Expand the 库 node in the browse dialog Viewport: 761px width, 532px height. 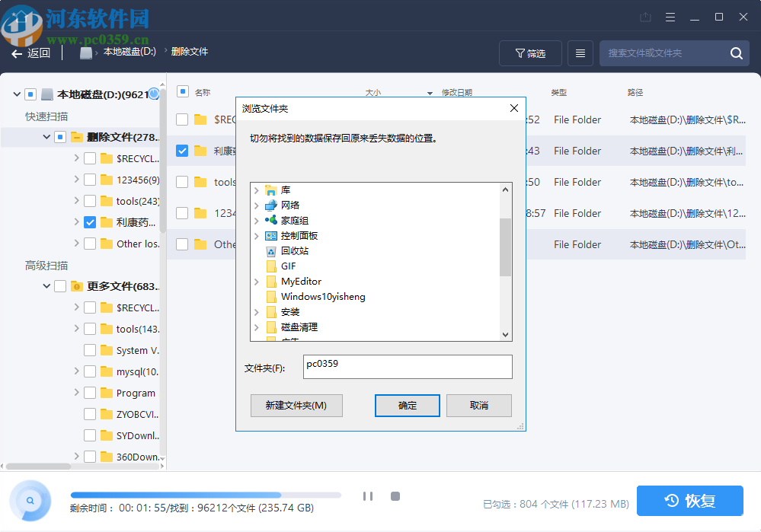[257, 190]
